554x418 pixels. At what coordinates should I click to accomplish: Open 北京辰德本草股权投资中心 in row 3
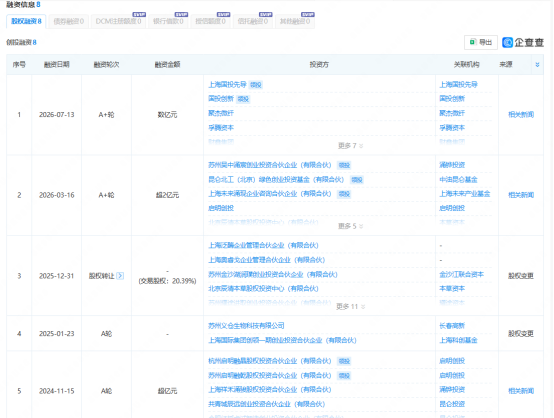(263, 288)
